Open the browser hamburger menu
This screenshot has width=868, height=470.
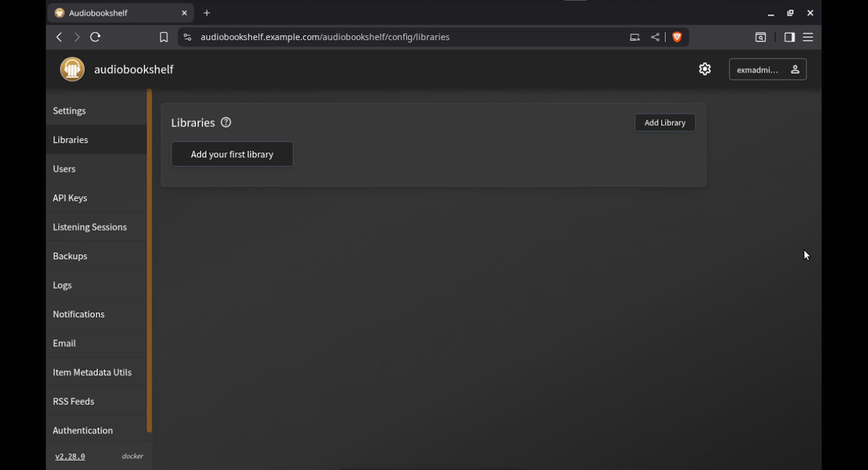[x=808, y=37]
